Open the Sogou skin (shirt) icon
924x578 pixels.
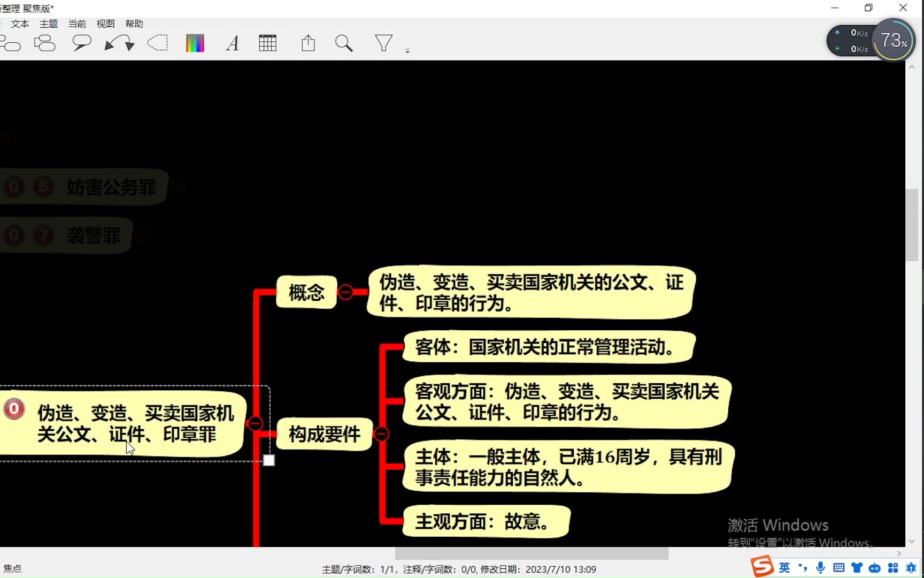coord(857,568)
